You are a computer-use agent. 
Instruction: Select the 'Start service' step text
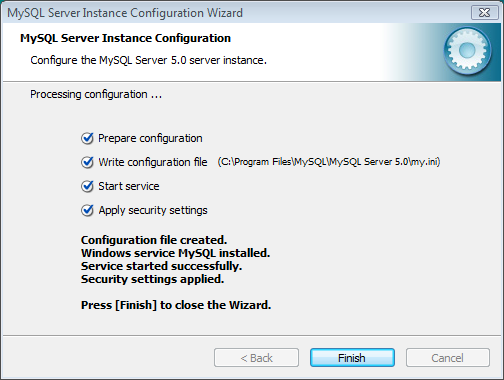(129, 186)
